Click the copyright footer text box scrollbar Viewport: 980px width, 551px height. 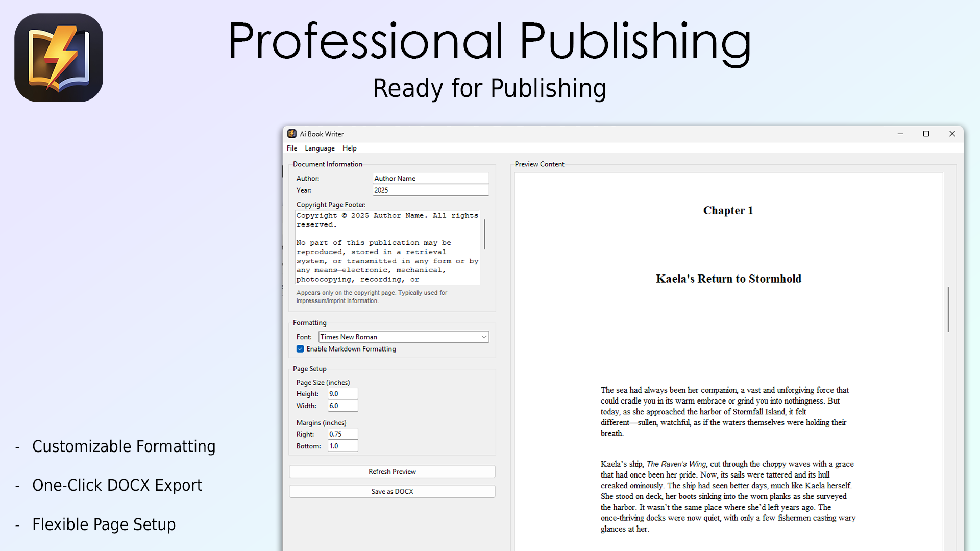pyautogui.click(x=484, y=235)
